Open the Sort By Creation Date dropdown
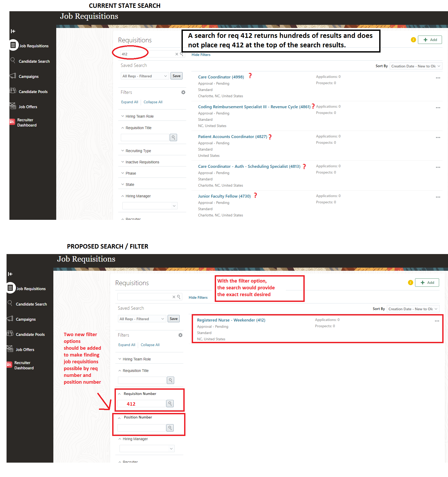448x477 pixels. (416, 66)
